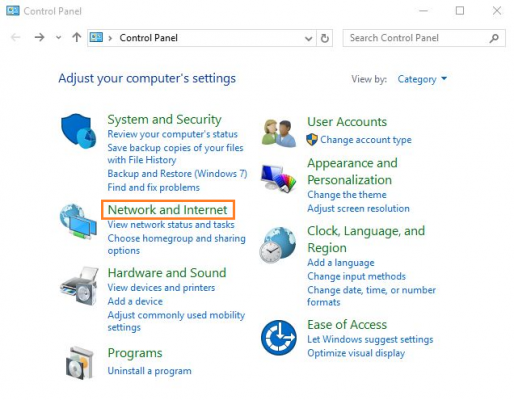Click the Appearance and Personalization monitor icon
The width and height of the screenshot is (514, 400).
278,178
